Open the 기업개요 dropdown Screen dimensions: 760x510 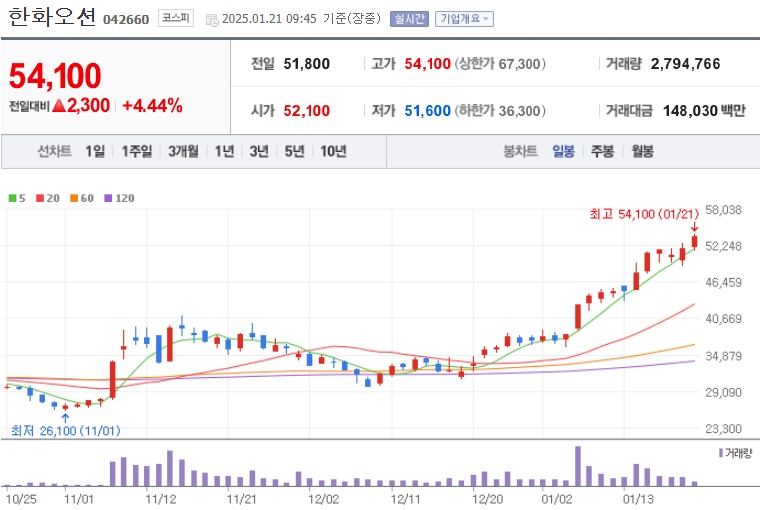[464, 19]
